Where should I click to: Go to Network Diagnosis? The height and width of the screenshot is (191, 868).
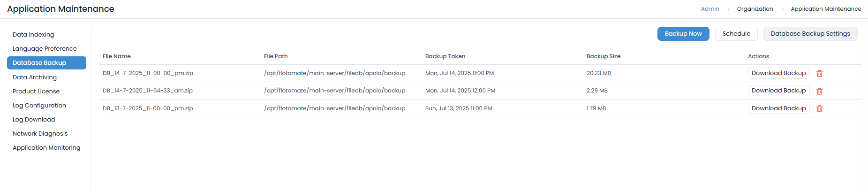click(40, 134)
